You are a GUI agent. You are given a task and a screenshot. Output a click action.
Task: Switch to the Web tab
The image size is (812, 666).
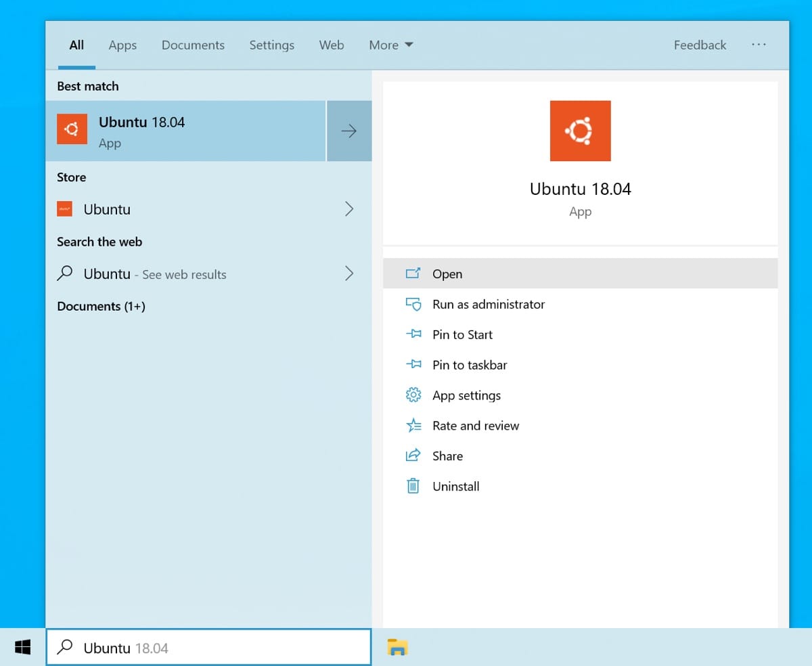332,45
